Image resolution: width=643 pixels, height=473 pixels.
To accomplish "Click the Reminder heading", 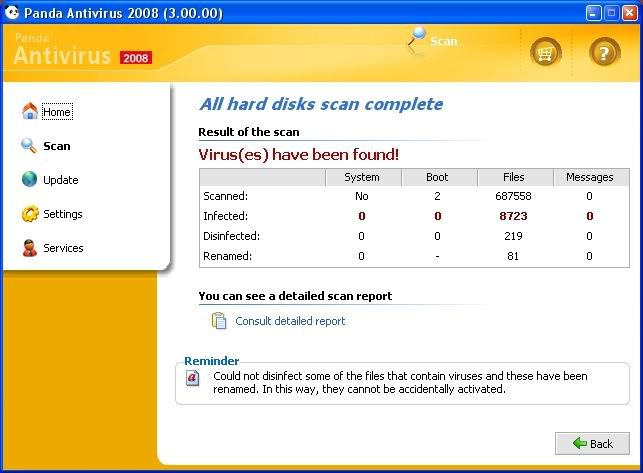I will click(212, 361).
